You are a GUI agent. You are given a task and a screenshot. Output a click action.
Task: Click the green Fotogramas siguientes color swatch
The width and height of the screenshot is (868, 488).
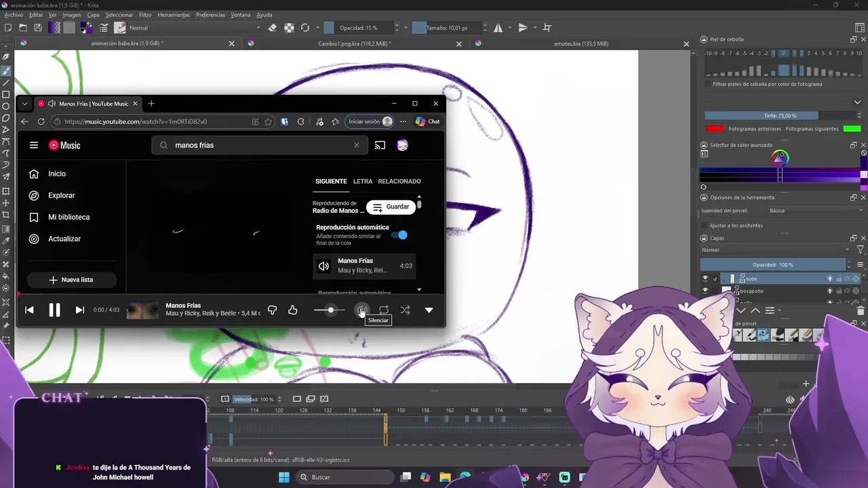click(852, 129)
